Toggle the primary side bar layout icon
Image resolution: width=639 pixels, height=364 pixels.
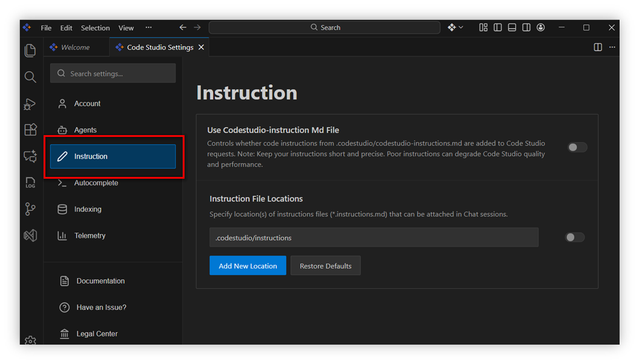[x=498, y=28]
